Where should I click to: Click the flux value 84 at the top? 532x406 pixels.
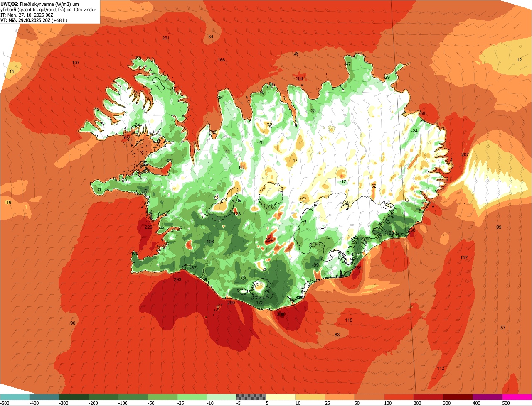pos(211,37)
